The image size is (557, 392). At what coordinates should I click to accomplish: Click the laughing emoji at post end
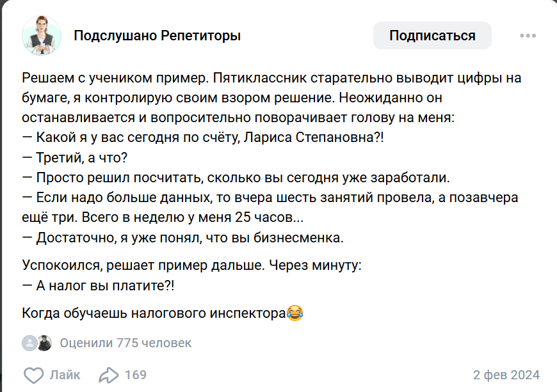click(295, 313)
